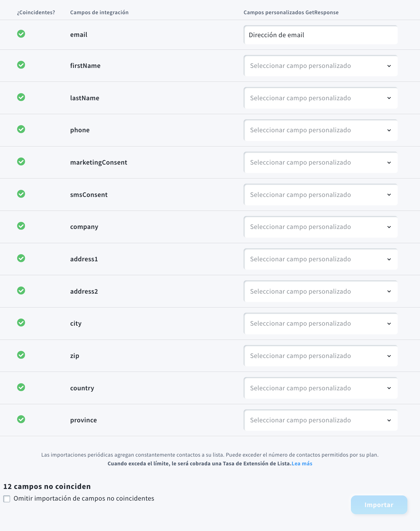Click the ¿Coincidentes? column header
The height and width of the screenshot is (531, 420).
coord(36,12)
